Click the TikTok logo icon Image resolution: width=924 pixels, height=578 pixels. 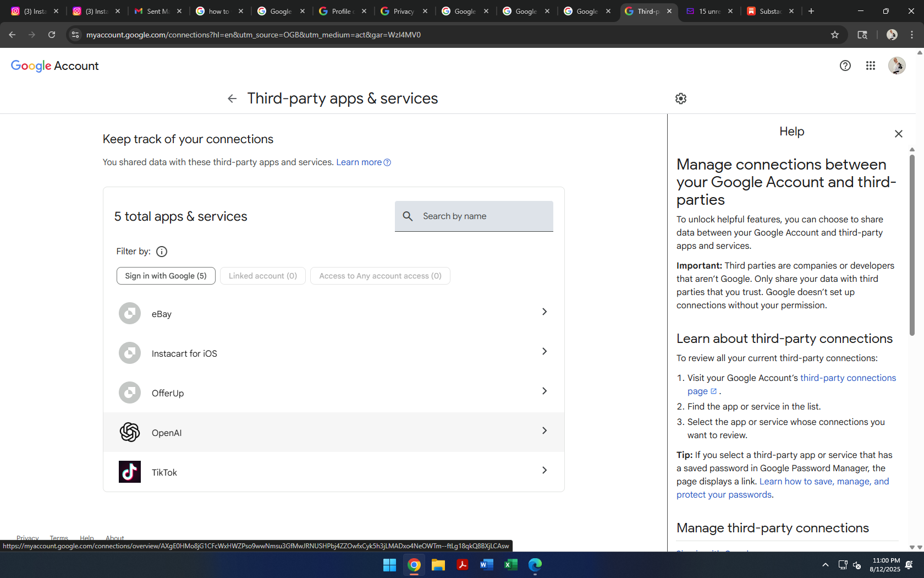point(130,472)
